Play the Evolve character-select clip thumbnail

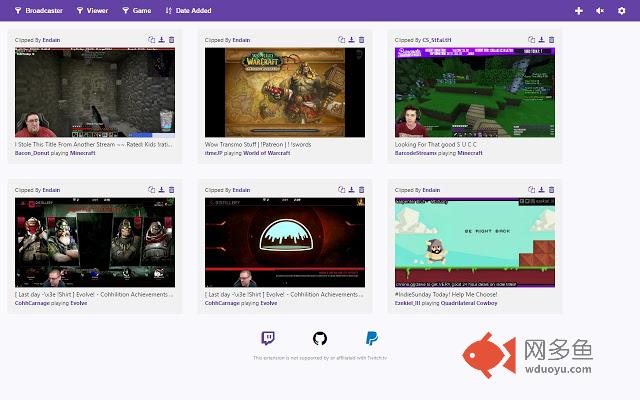95,242
